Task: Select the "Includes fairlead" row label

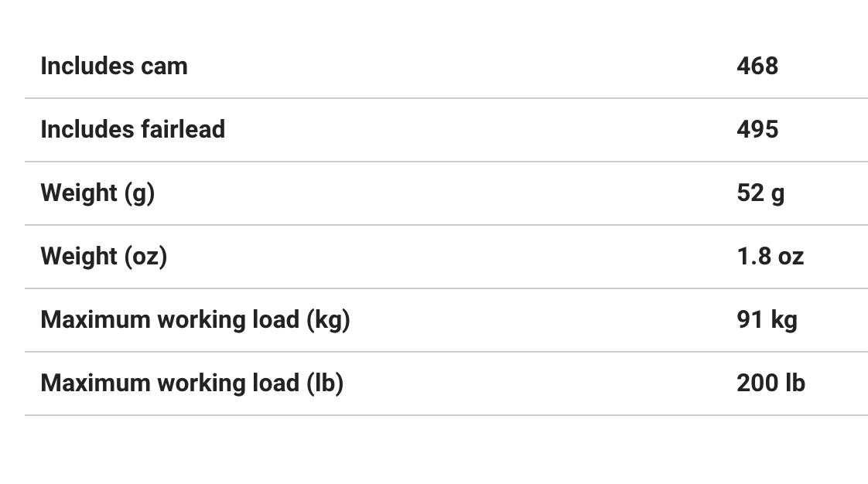Action: [x=132, y=130]
